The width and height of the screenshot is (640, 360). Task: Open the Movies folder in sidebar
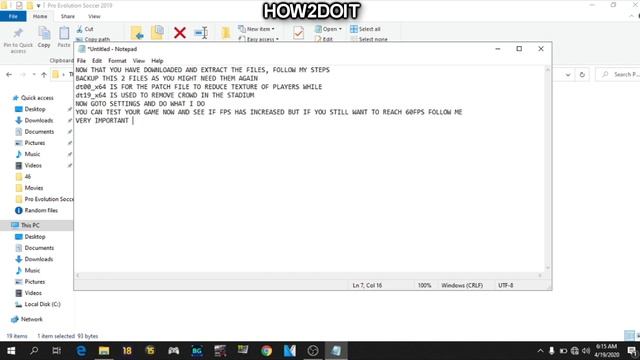tap(34, 188)
